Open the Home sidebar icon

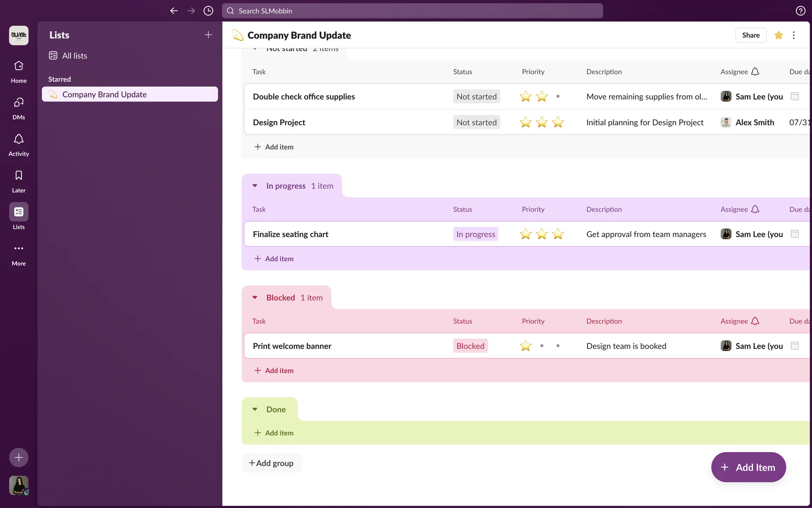point(19,66)
